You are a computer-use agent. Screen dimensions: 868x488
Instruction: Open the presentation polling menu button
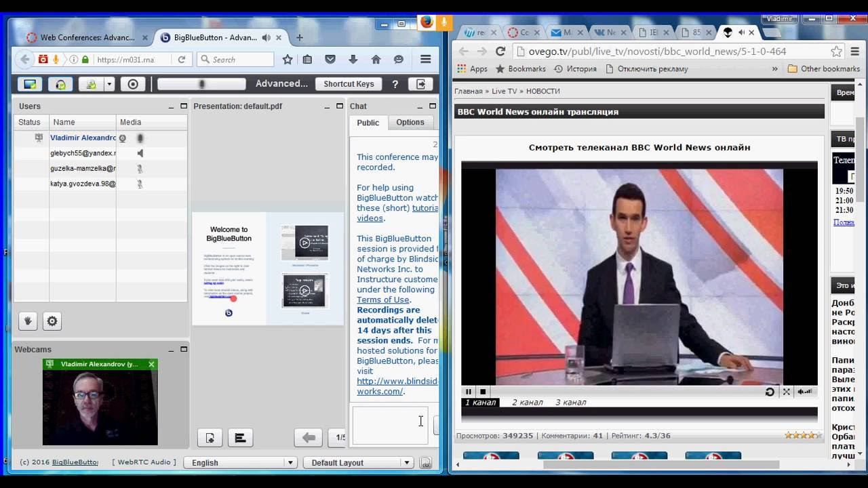[x=240, y=438]
